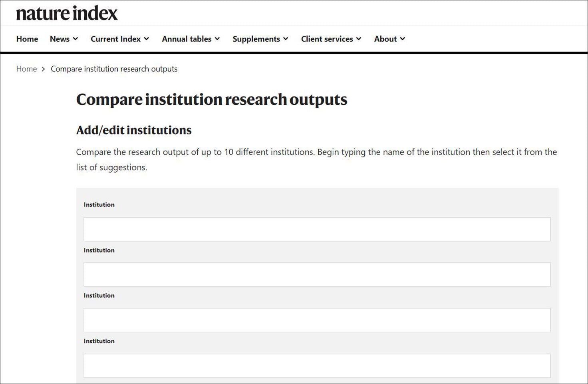The height and width of the screenshot is (384, 588).
Task: Expand the News chevron arrow
Action: (75, 39)
